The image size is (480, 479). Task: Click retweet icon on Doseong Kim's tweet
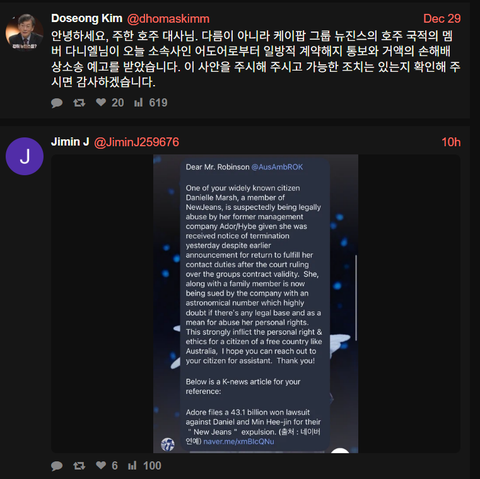point(79,103)
